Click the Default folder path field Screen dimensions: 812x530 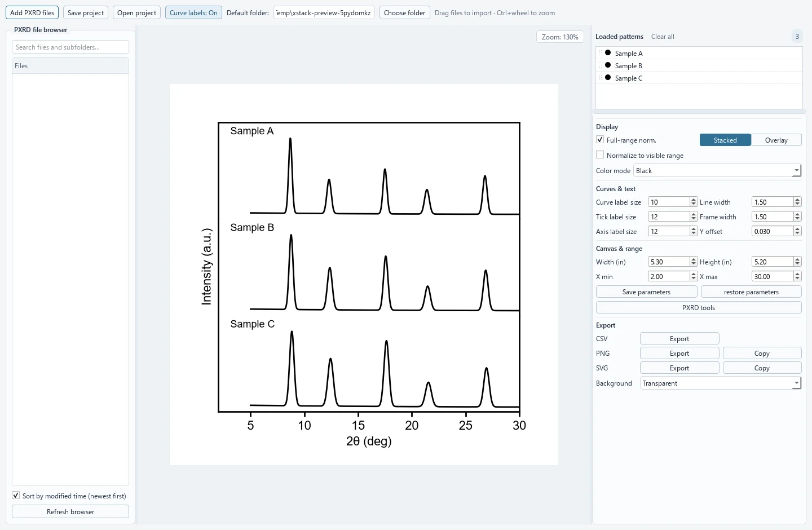(x=324, y=12)
